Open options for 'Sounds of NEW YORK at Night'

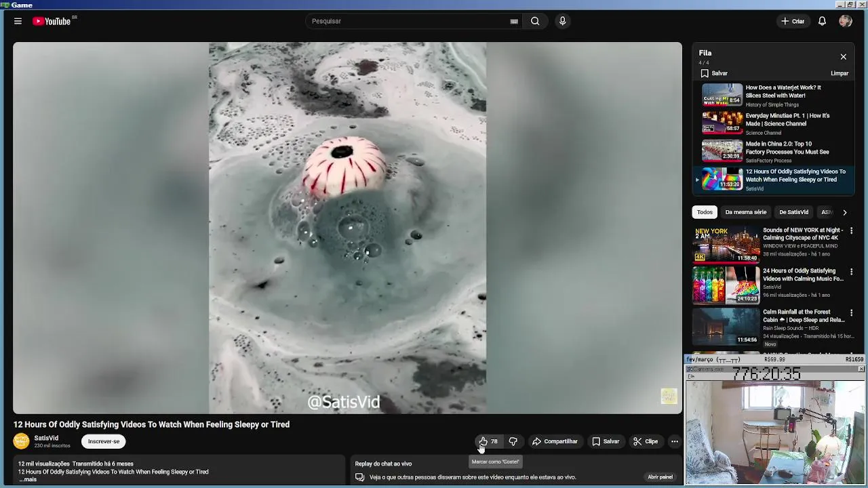[851, 231]
